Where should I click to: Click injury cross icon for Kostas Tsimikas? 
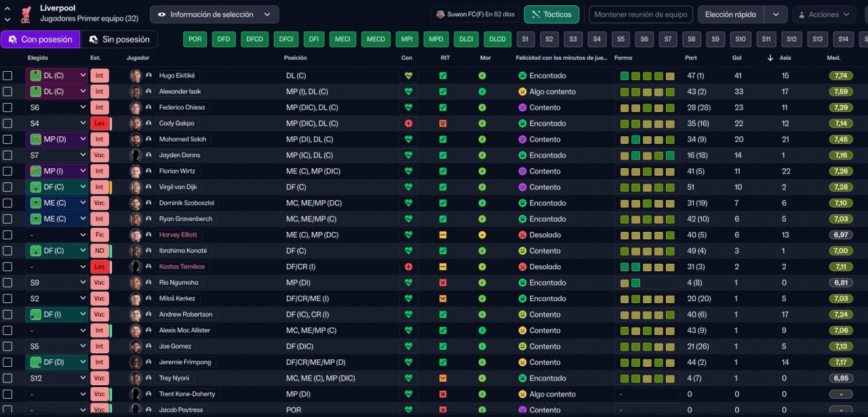point(408,266)
